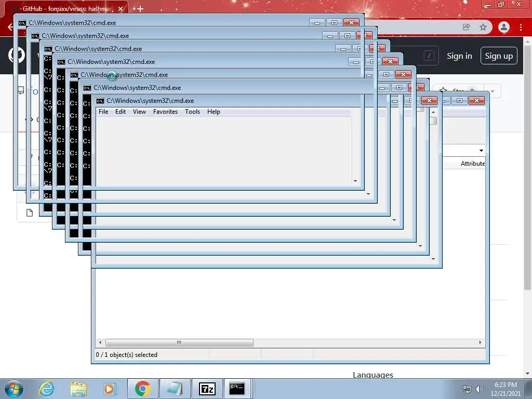Click the vertical scrollbar thumb below the up arrow
Screen dimensions: 532x399
click(x=433, y=121)
